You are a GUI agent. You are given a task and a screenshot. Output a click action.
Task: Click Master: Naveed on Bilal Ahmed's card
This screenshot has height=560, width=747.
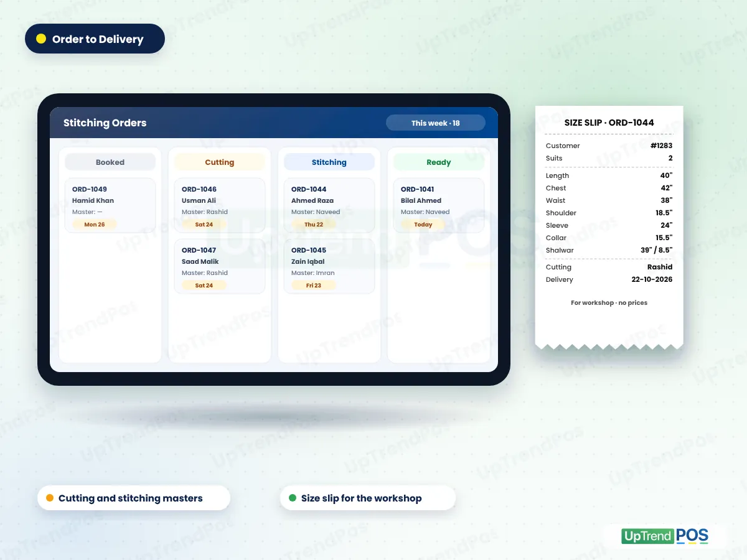[425, 212]
